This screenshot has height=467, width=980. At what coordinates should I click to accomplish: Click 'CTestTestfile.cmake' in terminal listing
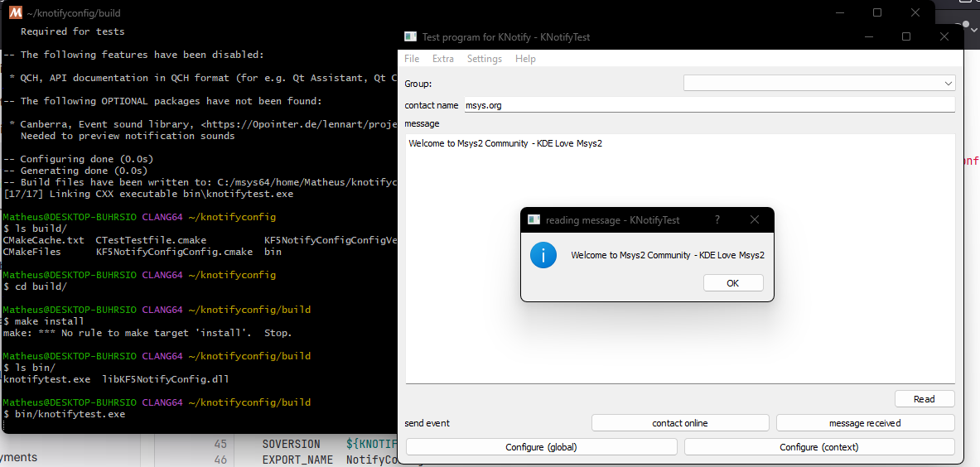point(152,240)
